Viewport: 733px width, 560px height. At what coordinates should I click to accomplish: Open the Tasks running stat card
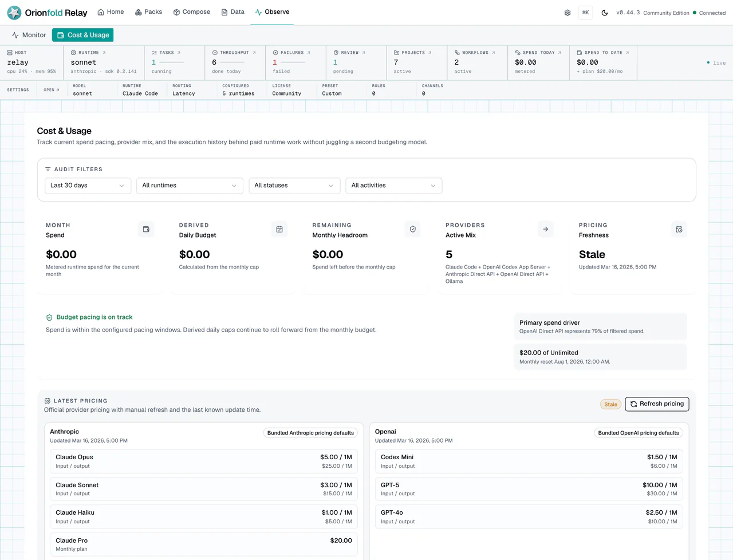(x=175, y=62)
